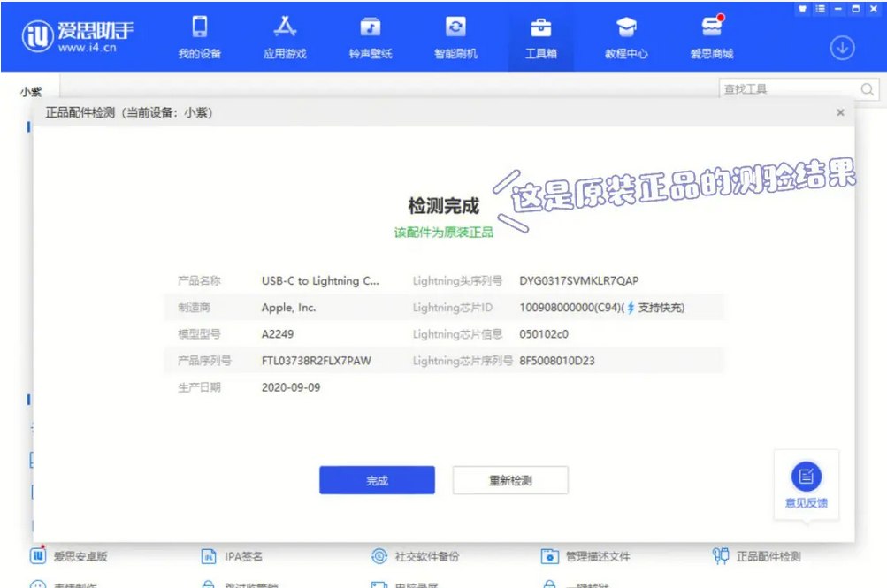Click the 重新检测 button
This screenshot has height=588, width=887.
pyautogui.click(x=510, y=480)
